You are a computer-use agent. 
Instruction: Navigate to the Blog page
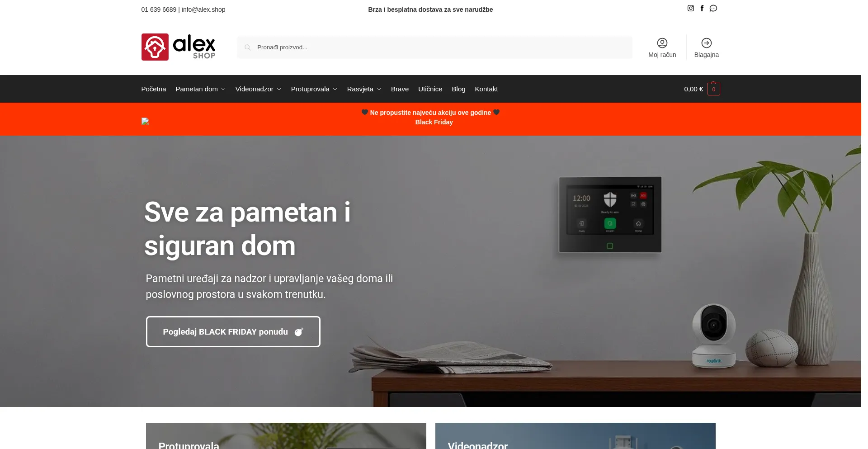[458, 89]
